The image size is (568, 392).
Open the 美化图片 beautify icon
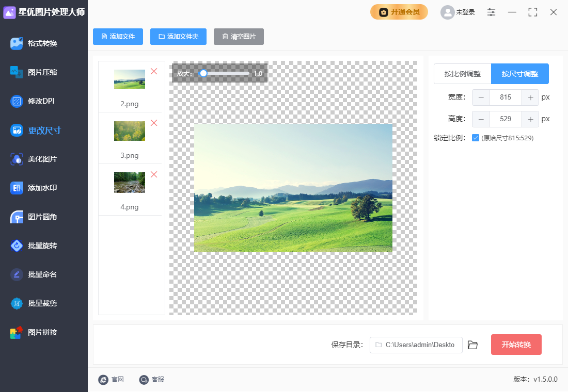(17, 159)
